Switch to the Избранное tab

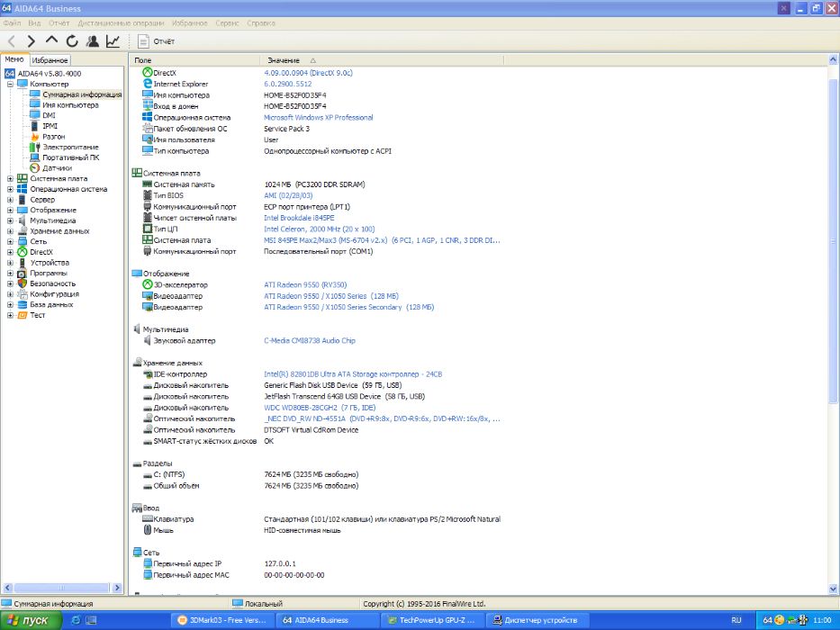coord(50,60)
